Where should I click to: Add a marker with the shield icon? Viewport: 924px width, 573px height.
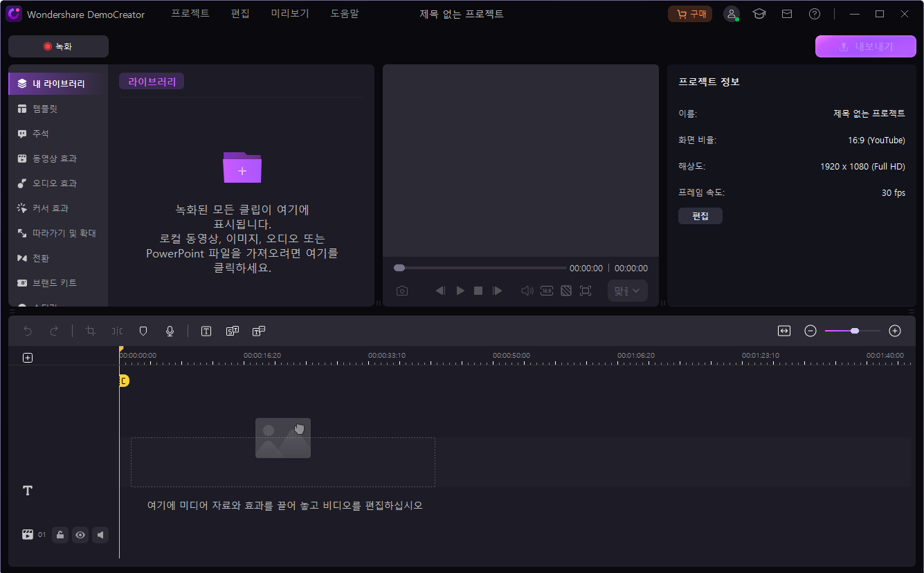tap(143, 331)
